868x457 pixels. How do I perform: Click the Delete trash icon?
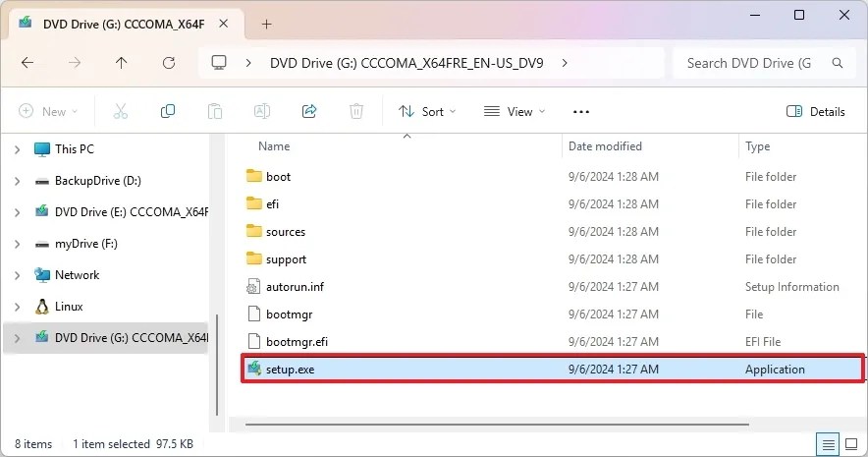[356, 111]
